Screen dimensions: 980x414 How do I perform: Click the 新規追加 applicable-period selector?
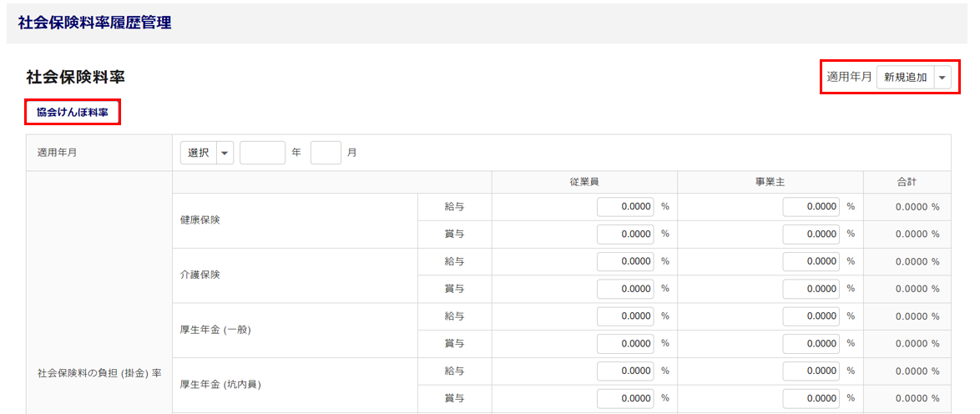click(x=906, y=77)
